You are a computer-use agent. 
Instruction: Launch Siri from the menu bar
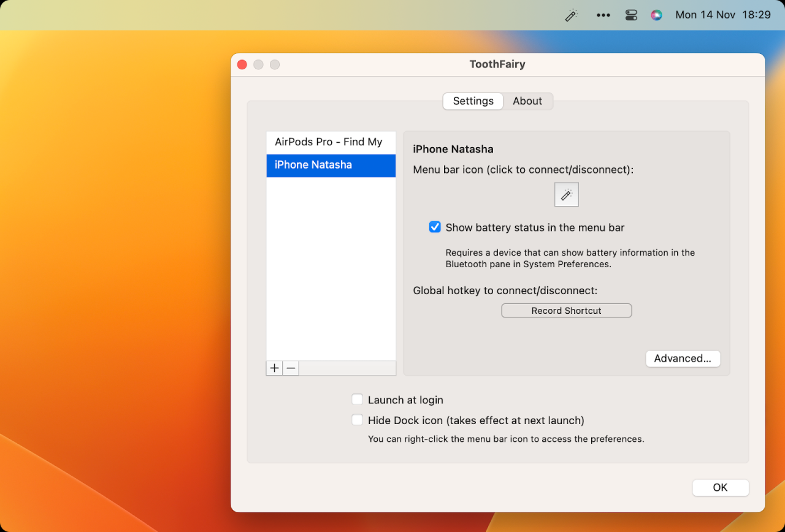(656, 15)
